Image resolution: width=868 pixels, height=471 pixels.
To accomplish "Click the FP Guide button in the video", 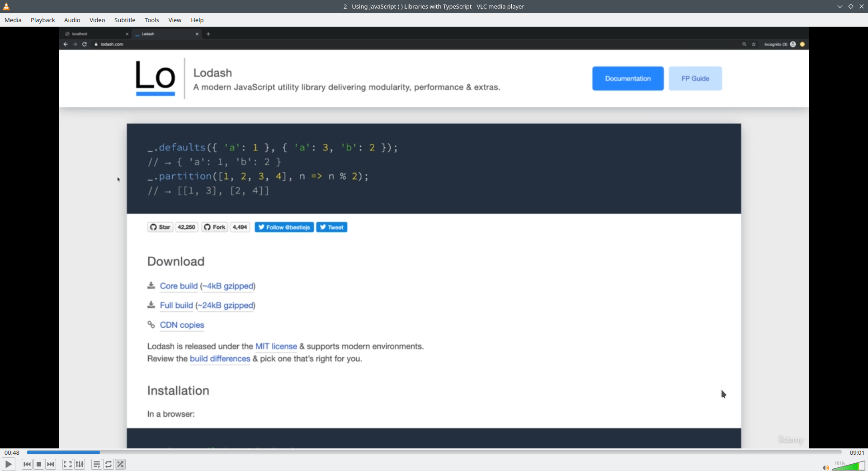I will 695,79.
